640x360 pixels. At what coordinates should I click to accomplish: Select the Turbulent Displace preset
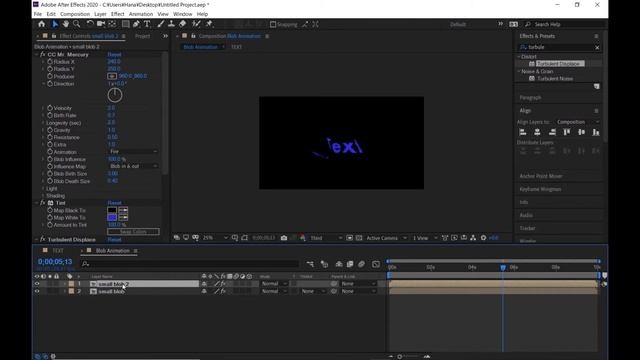[560, 64]
